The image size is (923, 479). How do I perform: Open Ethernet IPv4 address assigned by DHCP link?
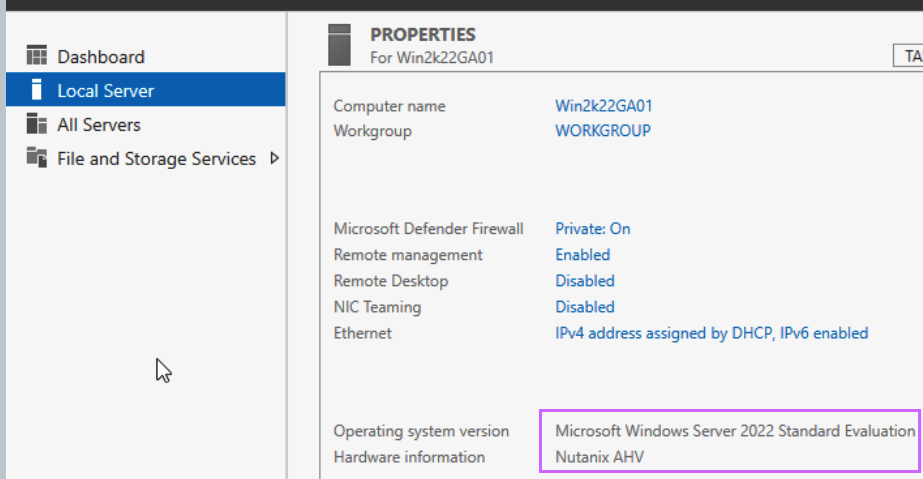click(x=712, y=333)
